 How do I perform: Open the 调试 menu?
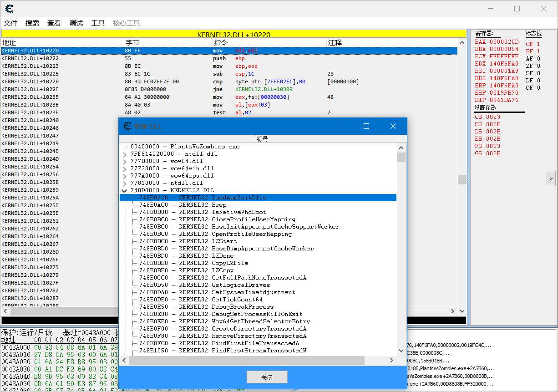(x=76, y=23)
